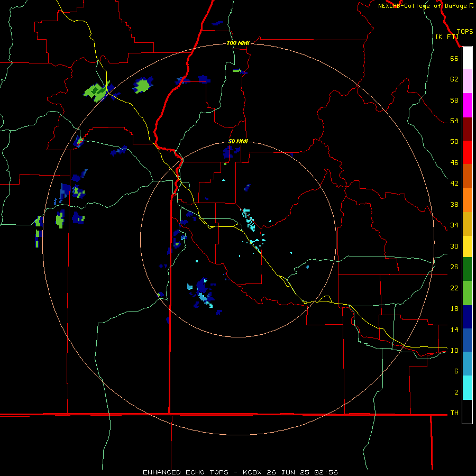Select the magenta color band in legend

(467, 105)
